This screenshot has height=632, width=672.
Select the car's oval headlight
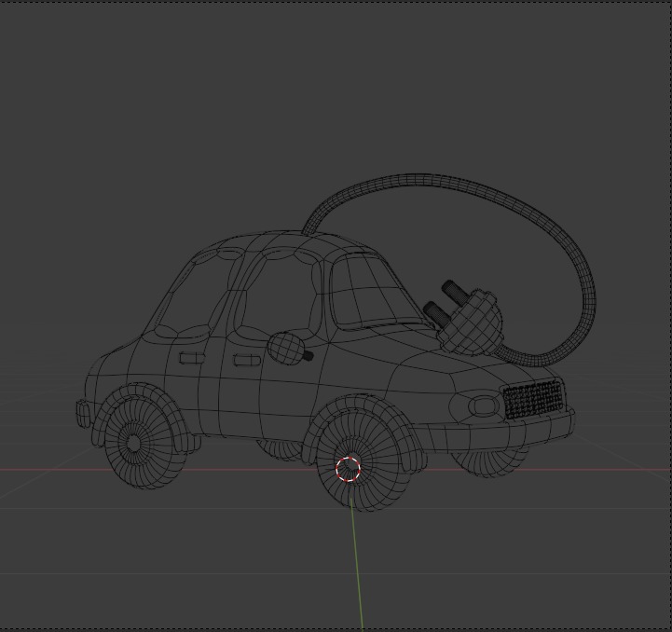click(483, 405)
